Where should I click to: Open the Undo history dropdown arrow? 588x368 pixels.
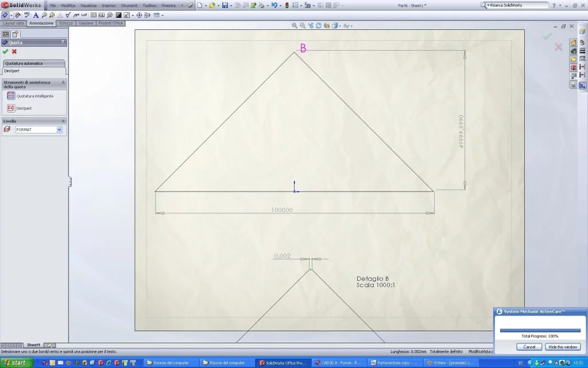pyautogui.click(x=280, y=6)
